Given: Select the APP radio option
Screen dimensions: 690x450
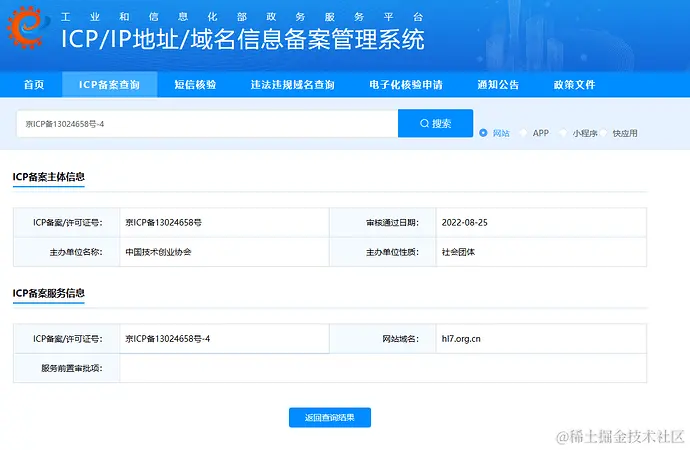Looking at the screenshot, I should coord(523,133).
